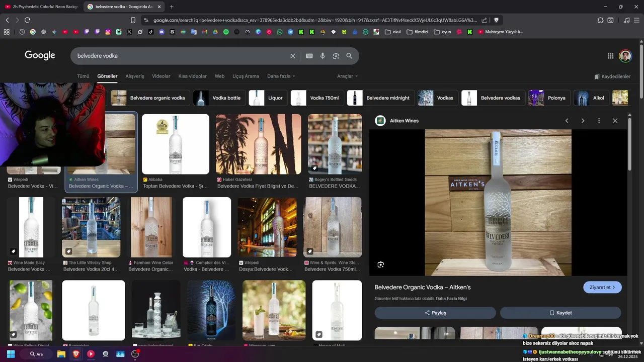The height and width of the screenshot is (362, 644).
Task: Select the "Belvedere midnight" filter chip
Action: [380, 98]
